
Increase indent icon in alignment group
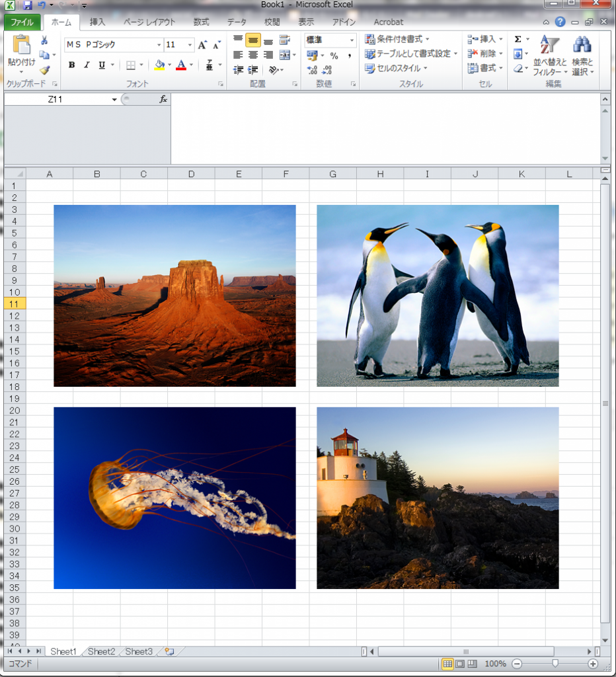click(253, 69)
